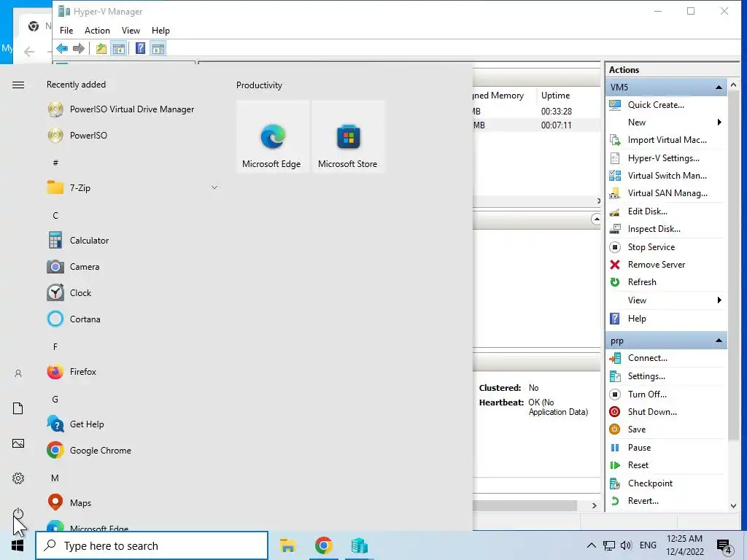Expand the Start menu hamburger button

click(x=18, y=85)
